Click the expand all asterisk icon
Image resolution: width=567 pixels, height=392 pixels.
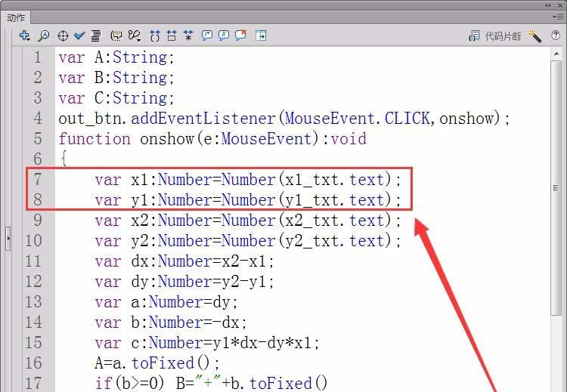coord(188,35)
